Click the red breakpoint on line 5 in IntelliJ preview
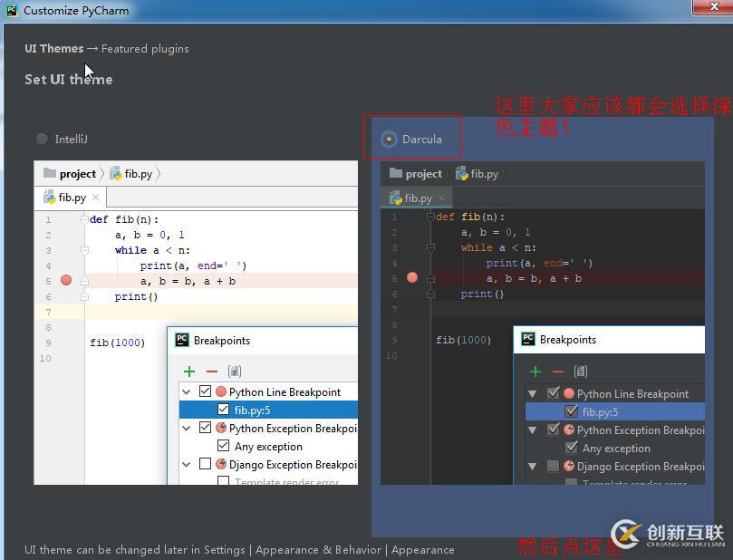The height and width of the screenshot is (560, 733). click(66, 281)
